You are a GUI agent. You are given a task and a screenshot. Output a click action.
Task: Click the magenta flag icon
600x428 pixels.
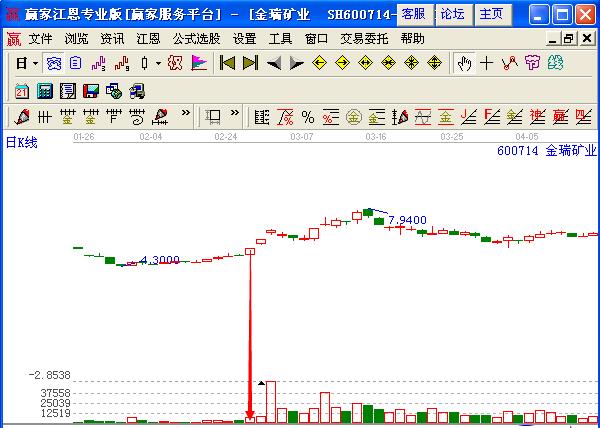[199, 63]
